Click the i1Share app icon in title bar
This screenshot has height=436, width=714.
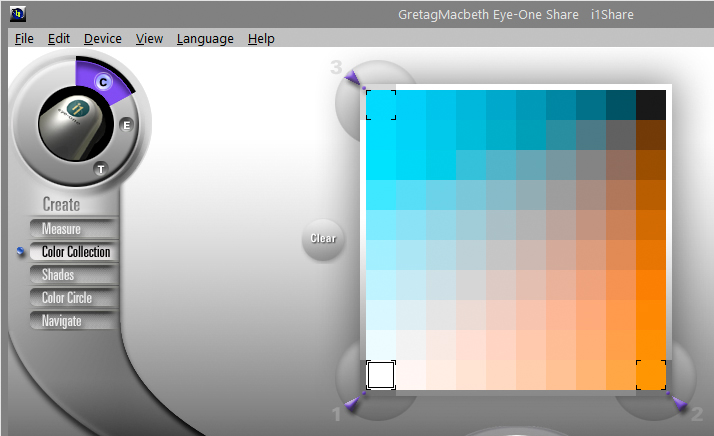click(x=17, y=14)
